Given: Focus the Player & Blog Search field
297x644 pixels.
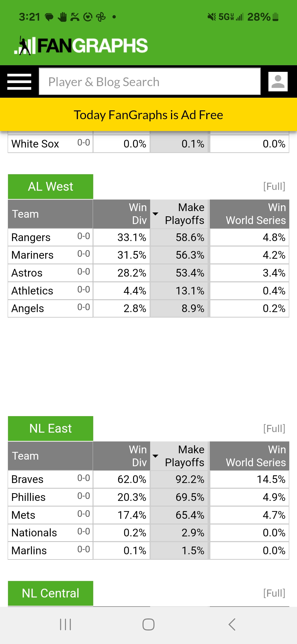Looking at the screenshot, I should point(150,82).
